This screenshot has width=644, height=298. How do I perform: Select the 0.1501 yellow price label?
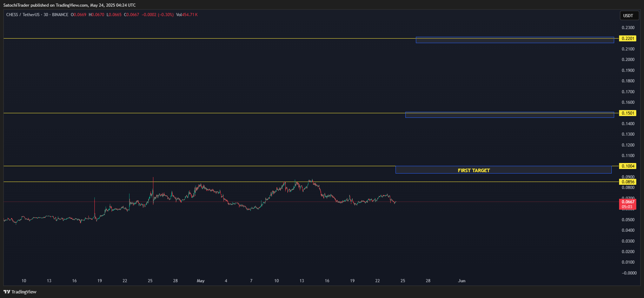coord(628,113)
